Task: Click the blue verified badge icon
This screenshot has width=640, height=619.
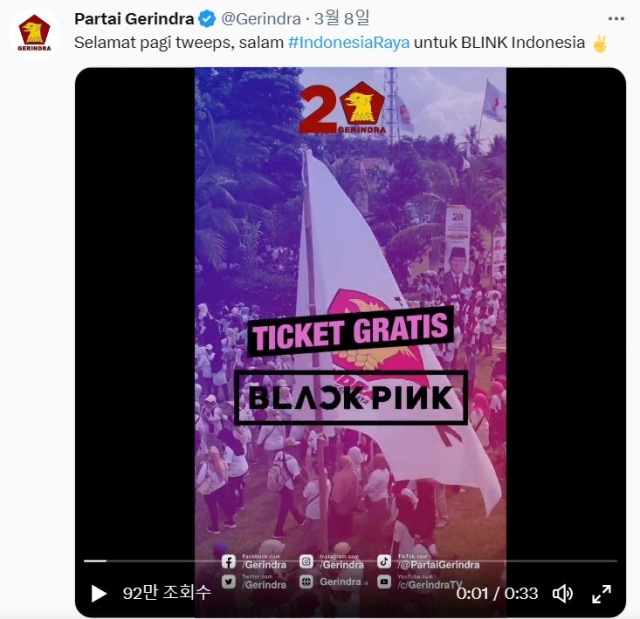Action: 207,19
